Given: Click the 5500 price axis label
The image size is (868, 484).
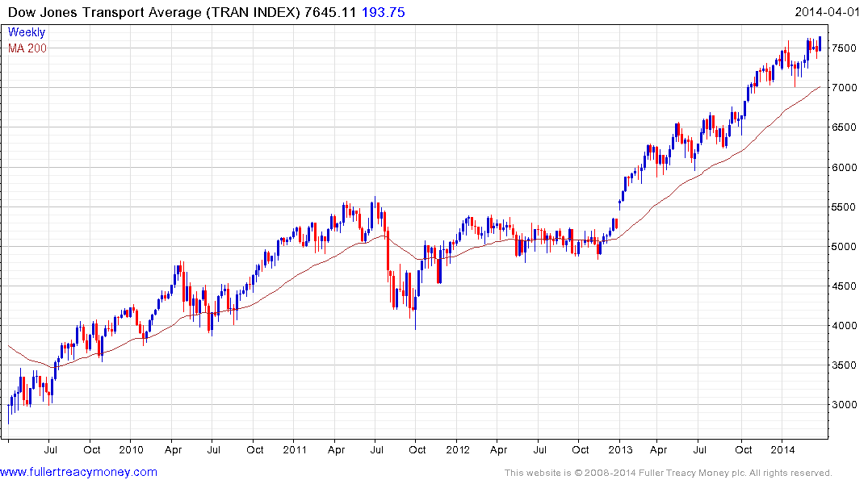Looking at the screenshot, I should coord(845,207).
